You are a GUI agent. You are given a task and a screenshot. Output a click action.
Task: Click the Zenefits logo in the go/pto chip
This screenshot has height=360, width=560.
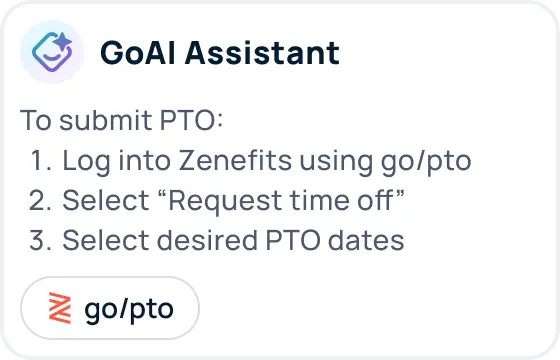pos(60,308)
